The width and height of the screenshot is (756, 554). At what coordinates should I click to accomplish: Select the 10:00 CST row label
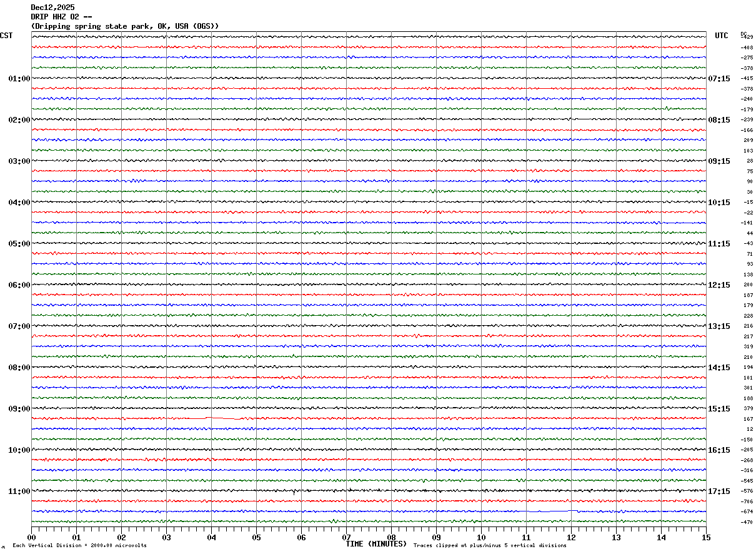click(x=19, y=450)
